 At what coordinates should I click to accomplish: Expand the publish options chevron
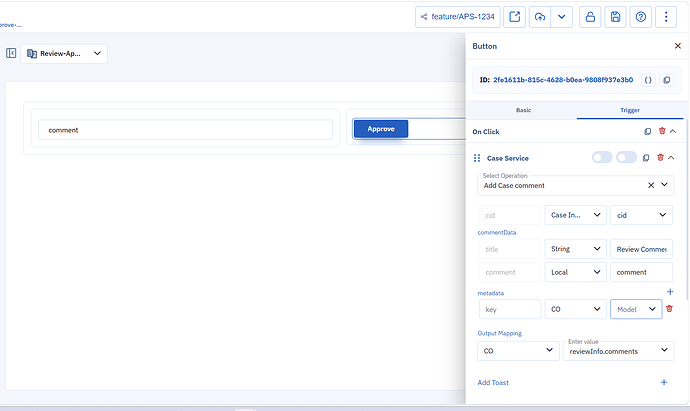pyautogui.click(x=562, y=17)
